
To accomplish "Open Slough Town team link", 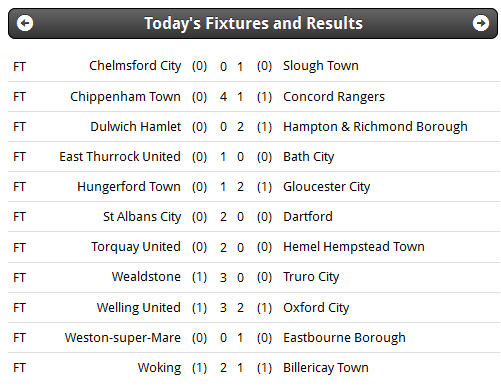I will tap(321, 66).
